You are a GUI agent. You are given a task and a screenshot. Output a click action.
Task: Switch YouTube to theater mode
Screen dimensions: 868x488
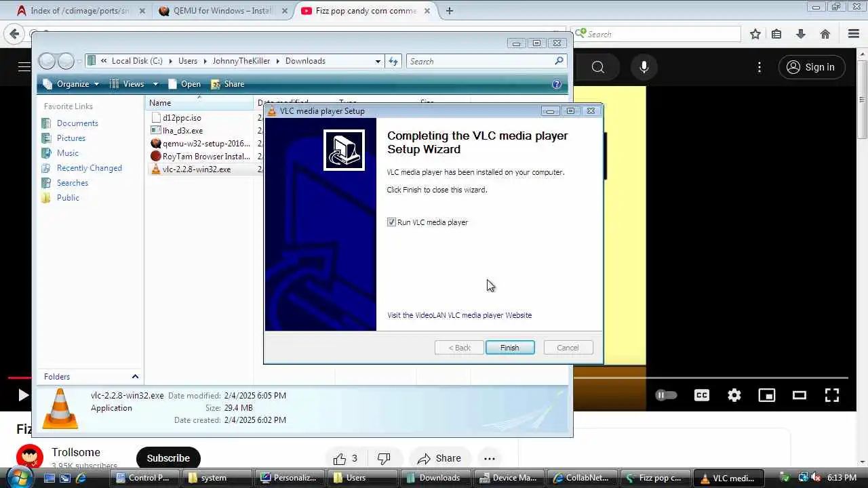pos(800,395)
